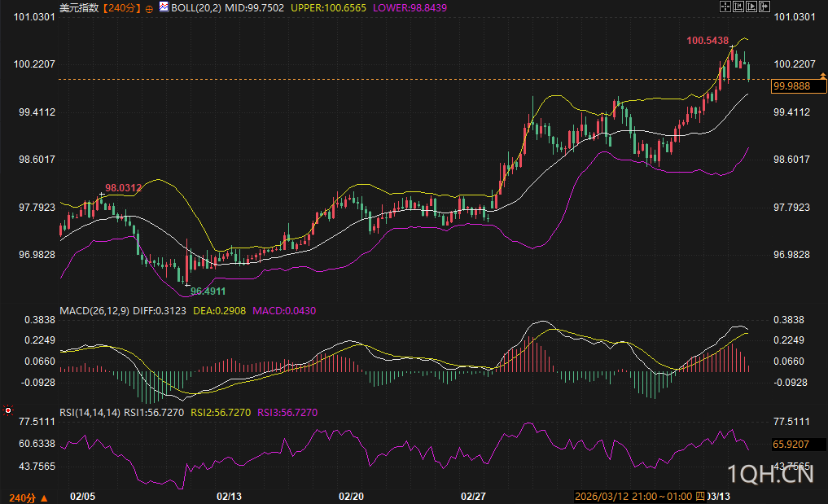Click the 02/20 date on the time axis
828x504 pixels.
point(350,496)
